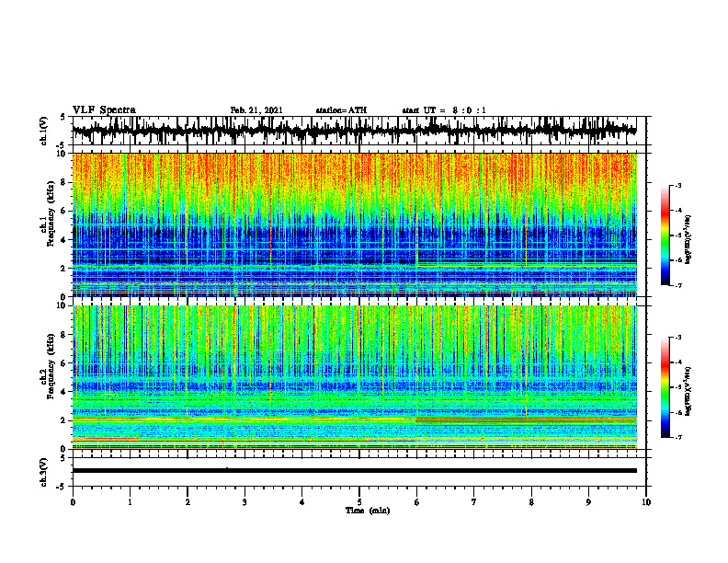Viewport: 728px width, 563px height.
Task: Click the "2" kHz tick of ch.1 spectrogram
Action: [64, 269]
